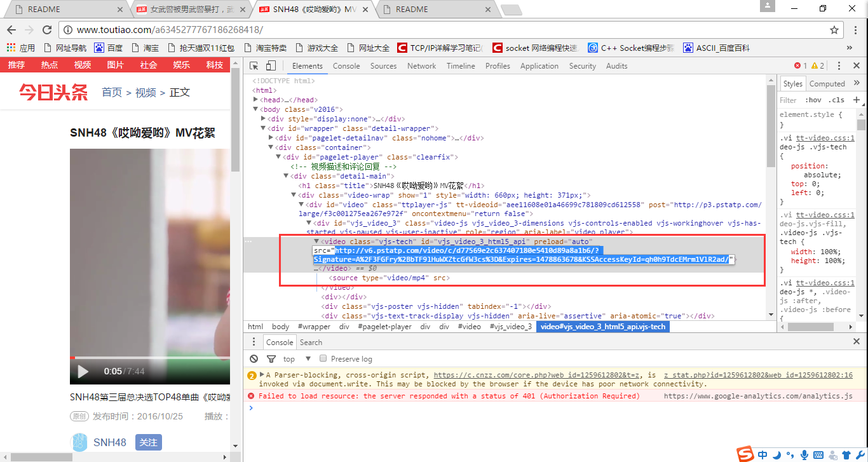The width and height of the screenshot is (868, 462).
Task: Open the google-analytics.com analytics.js source link
Action: [x=758, y=396]
